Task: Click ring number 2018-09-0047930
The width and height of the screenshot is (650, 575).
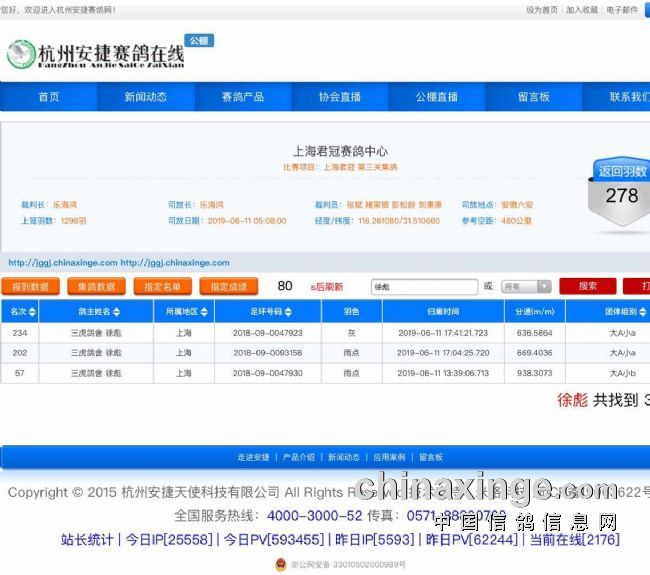Action: (x=268, y=373)
